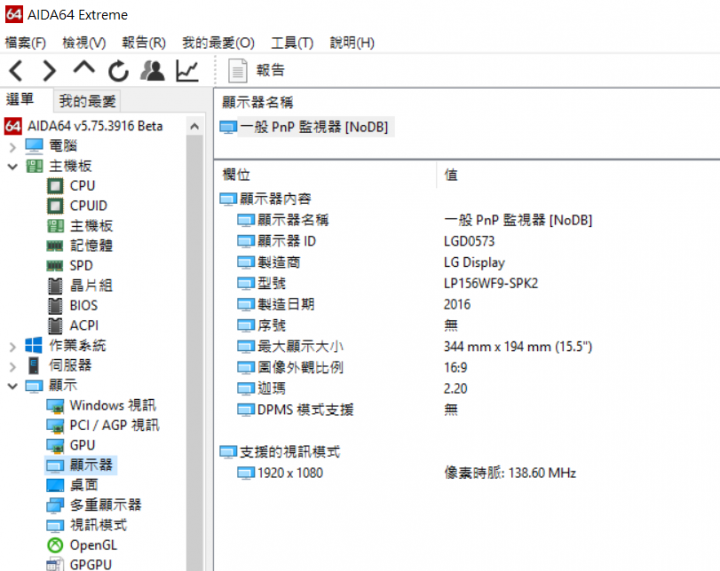Expand the 作業系統 tree node
The image size is (720, 571).
[12, 347]
